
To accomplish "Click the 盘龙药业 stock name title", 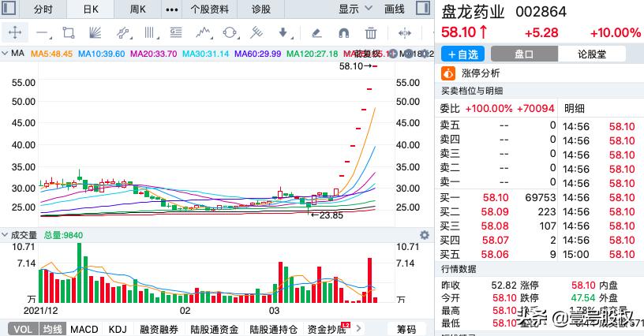I will coord(473,12).
